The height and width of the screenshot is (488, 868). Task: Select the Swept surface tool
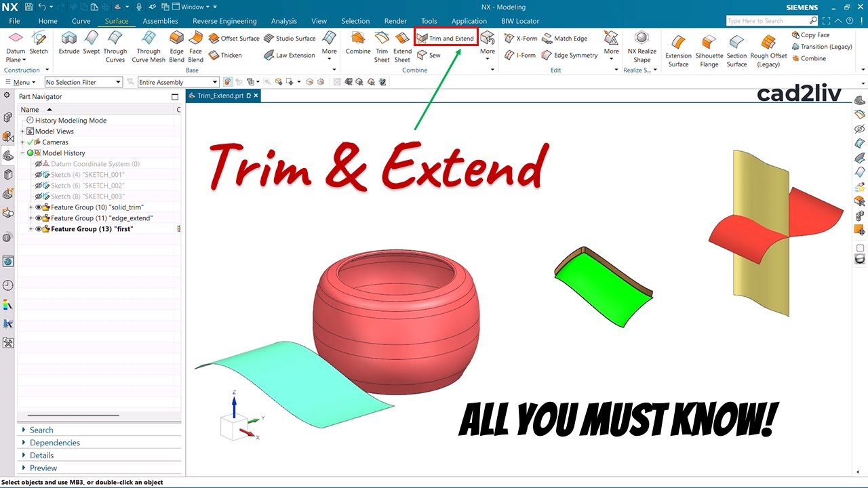[x=92, y=43]
